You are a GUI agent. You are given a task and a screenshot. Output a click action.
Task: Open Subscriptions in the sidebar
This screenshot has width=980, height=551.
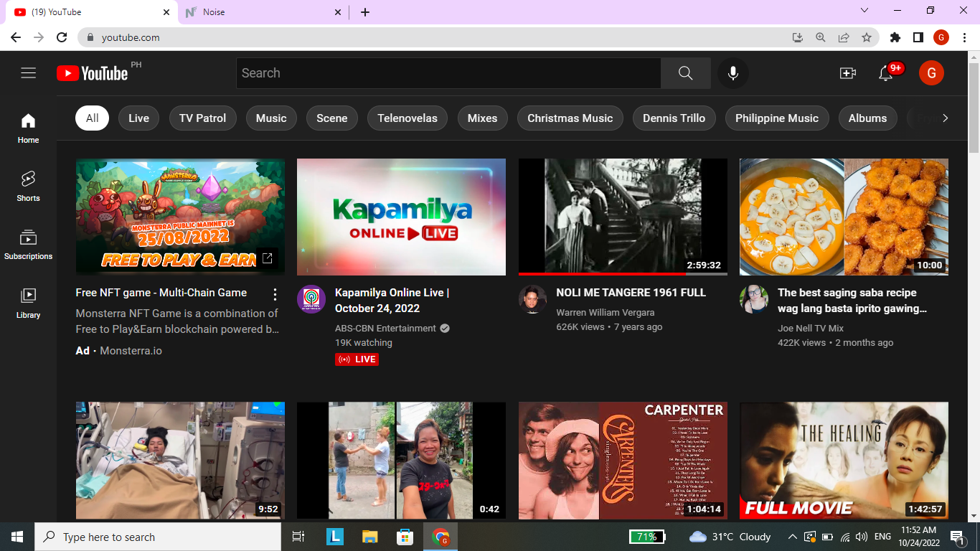28,245
